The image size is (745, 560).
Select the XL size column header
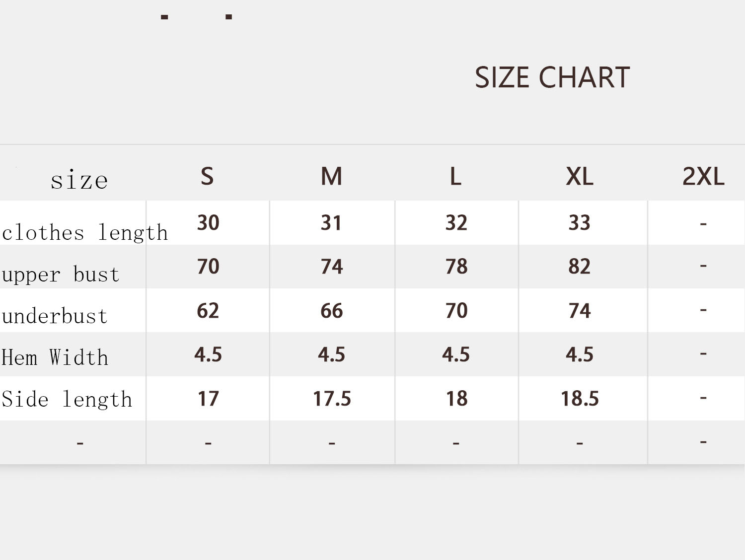click(580, 176)
